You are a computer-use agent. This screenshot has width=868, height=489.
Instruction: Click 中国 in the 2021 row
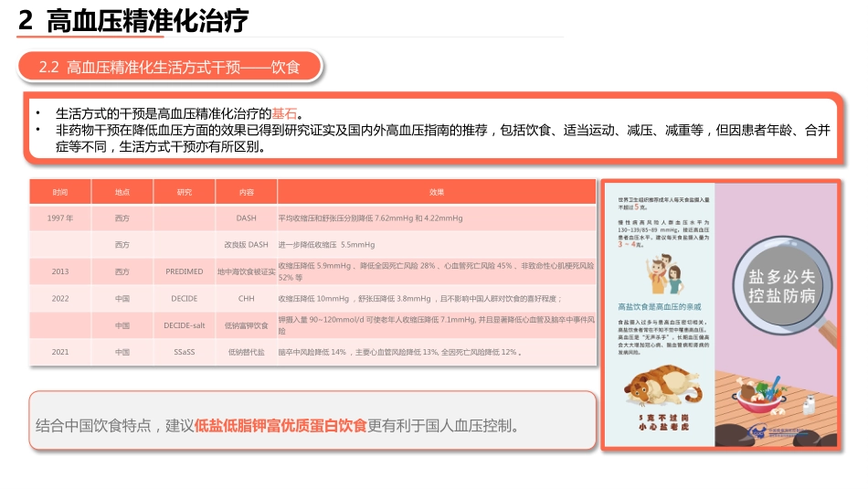[x=122, y=352]
